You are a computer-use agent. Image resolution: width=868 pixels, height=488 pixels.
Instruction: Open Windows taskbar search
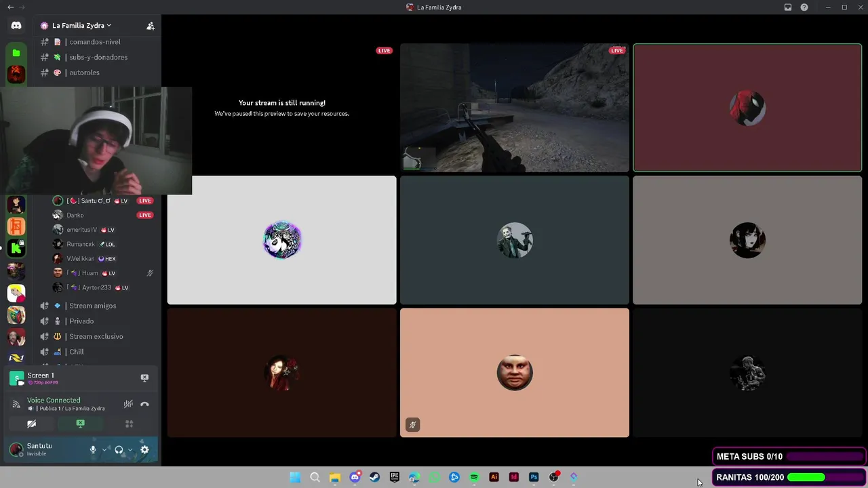tap(315, 477)
